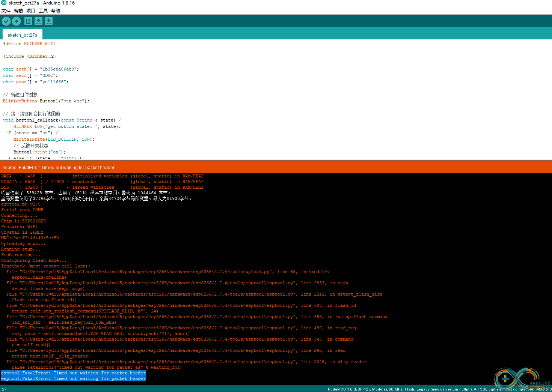This screenshot has width=552, height=392.
Task: Click the BLINKER_LOG code line
Action: pyautogui.click(x=67, y=126)
